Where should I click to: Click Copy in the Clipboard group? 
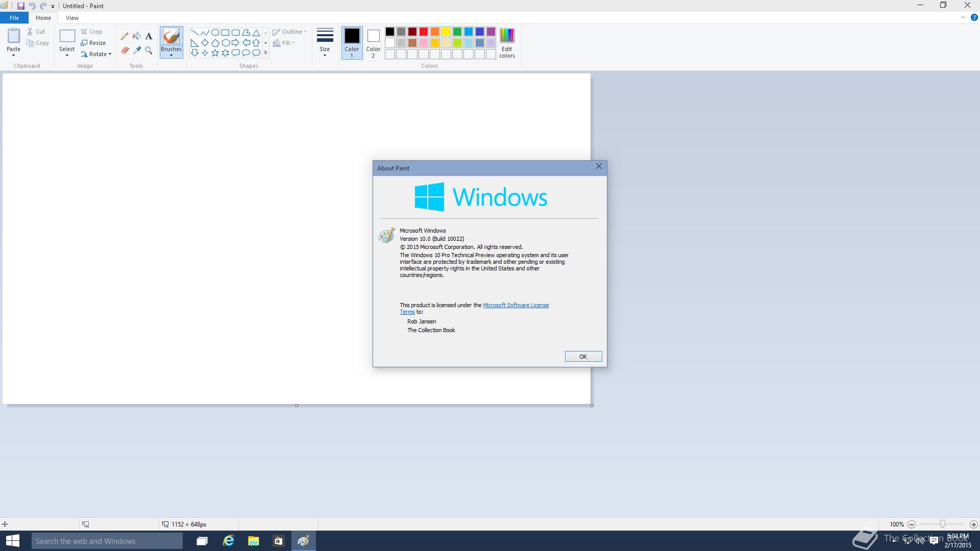tap(38, 43)
